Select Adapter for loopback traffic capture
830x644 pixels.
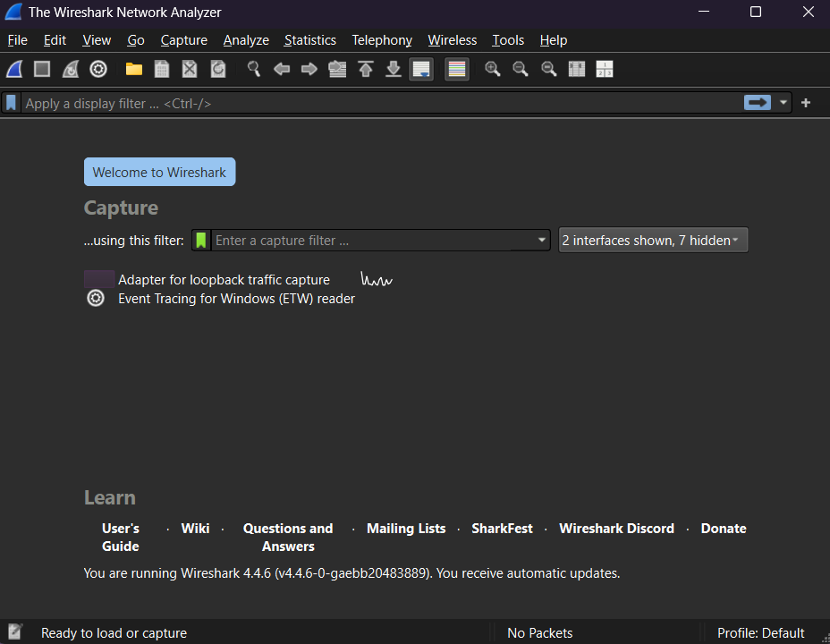click(224, 279)
